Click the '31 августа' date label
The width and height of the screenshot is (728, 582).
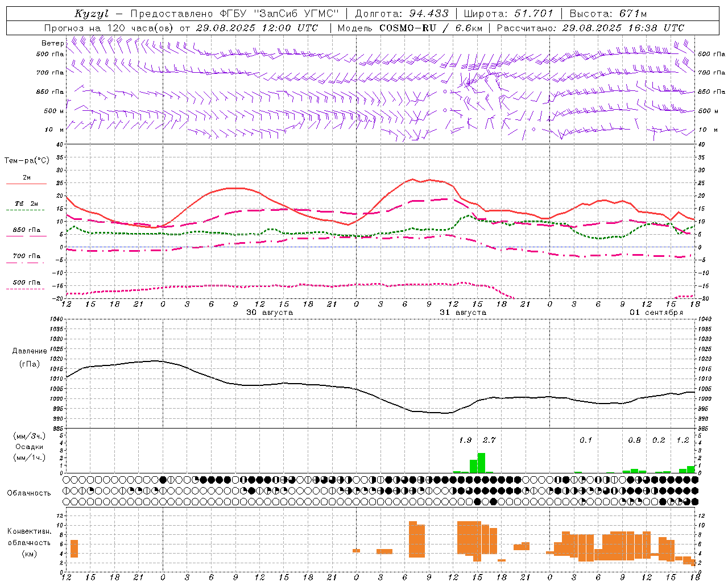[463, 313]
